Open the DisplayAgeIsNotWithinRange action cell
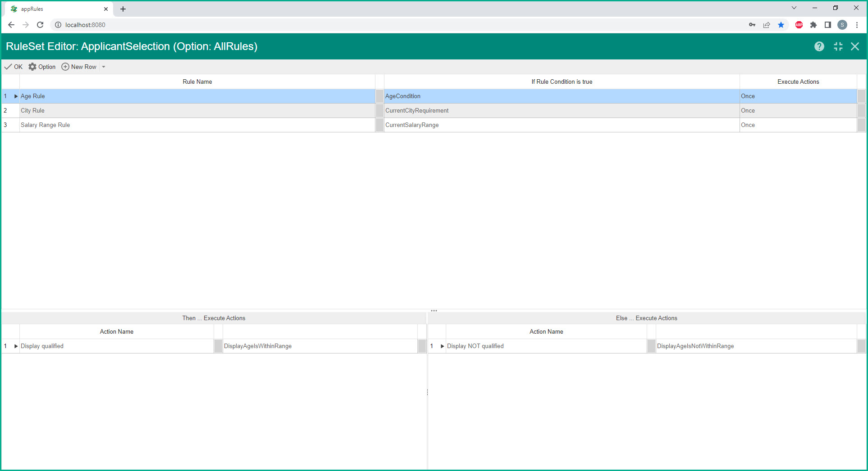Screen dimensions: 868x471 click(756, 346)
